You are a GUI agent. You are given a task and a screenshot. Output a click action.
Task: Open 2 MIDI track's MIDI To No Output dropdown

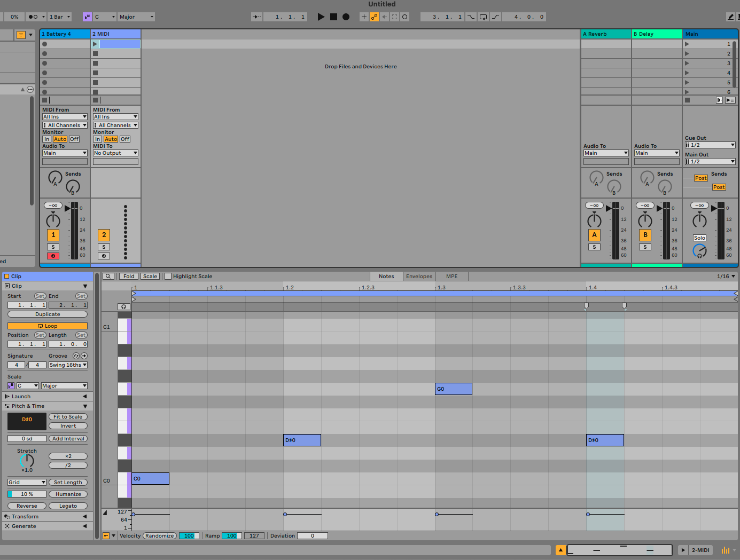pyautogui.click(x=115, y=153)
